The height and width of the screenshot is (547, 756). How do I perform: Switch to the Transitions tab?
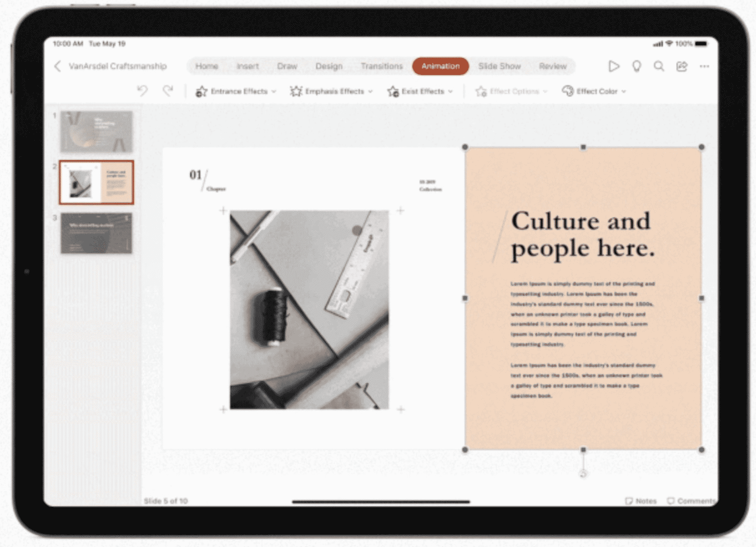[382, 66]
